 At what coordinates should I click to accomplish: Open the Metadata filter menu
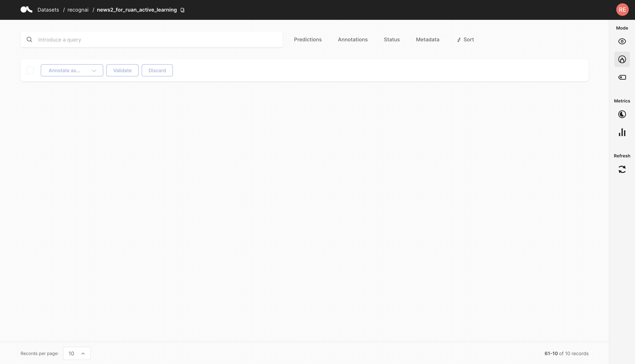(427, 39)
